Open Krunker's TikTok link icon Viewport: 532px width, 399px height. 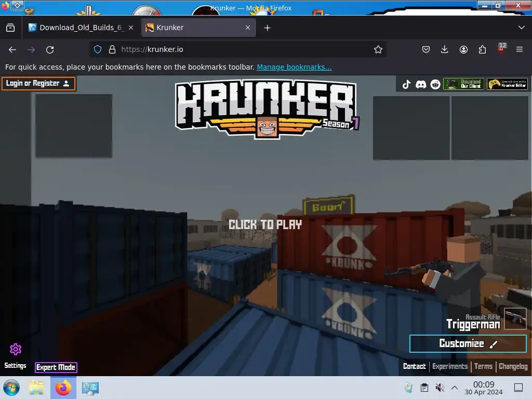406,84
